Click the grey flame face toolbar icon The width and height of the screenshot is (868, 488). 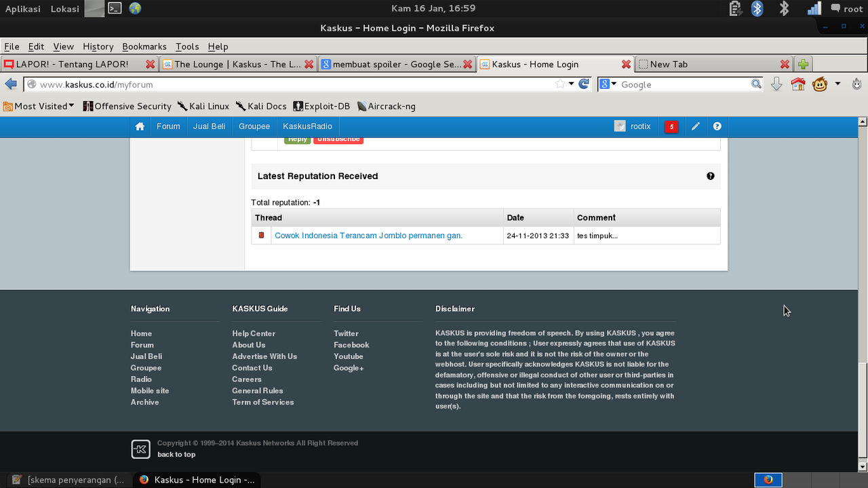click(x=856, y=84)
